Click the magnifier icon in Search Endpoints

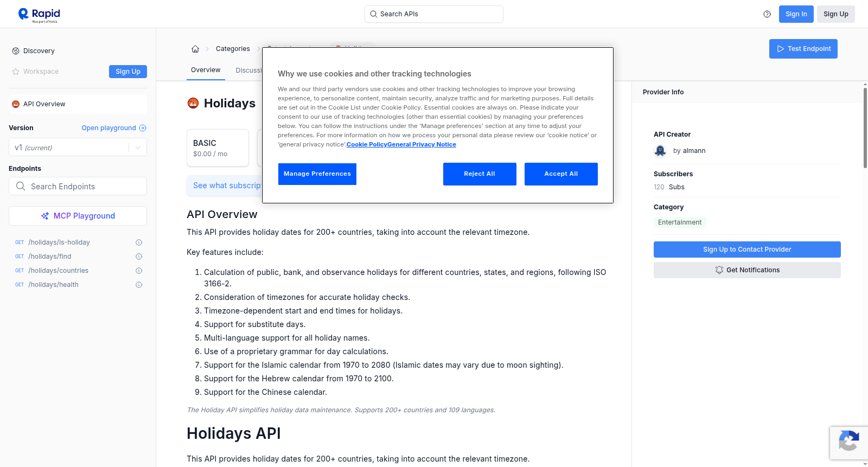click(x=21, y=186)
